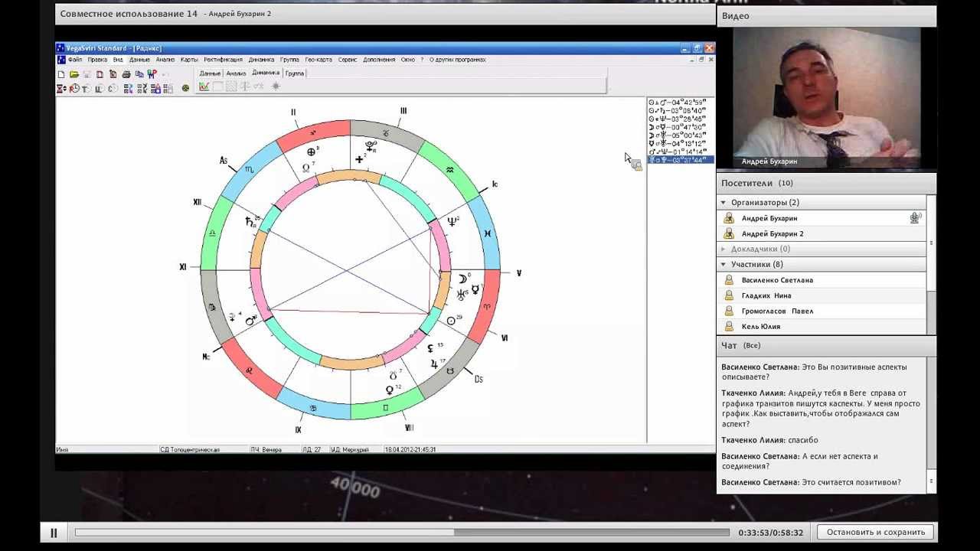980x551 pixels.
Task: Open the О других программах menu item
Action: 457,60
